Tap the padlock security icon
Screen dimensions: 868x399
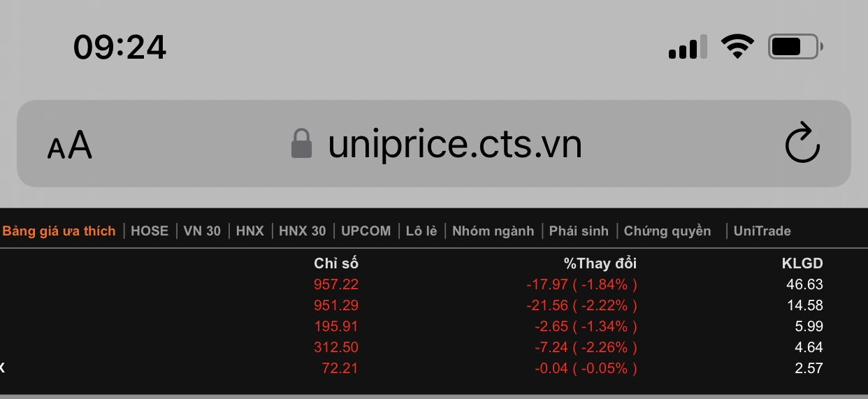click(x=301, y=143)
